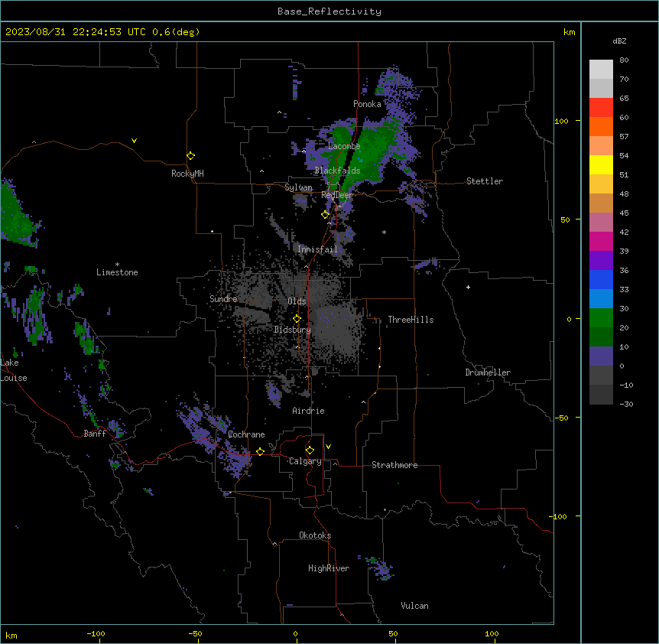Select the brown 48-45 dBZ legend swatch
The height and width of the screenshot is (644, 659).
tap(601, 203)
